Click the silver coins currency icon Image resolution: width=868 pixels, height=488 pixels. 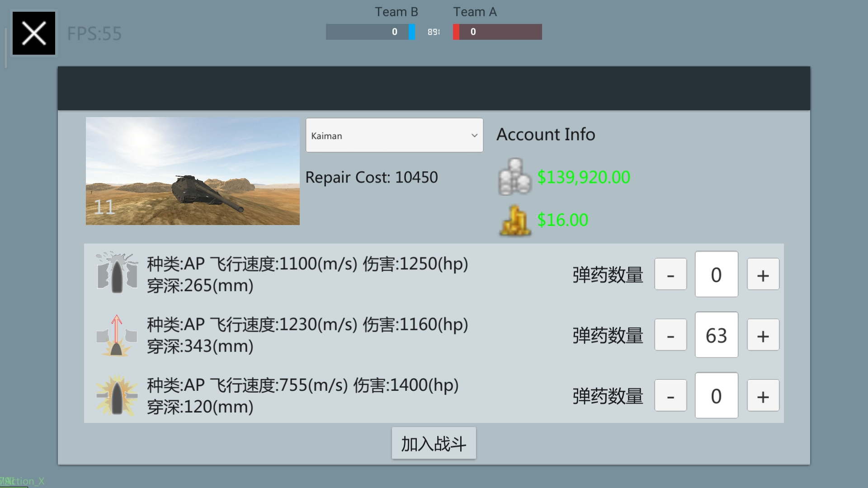pos(514,177)
